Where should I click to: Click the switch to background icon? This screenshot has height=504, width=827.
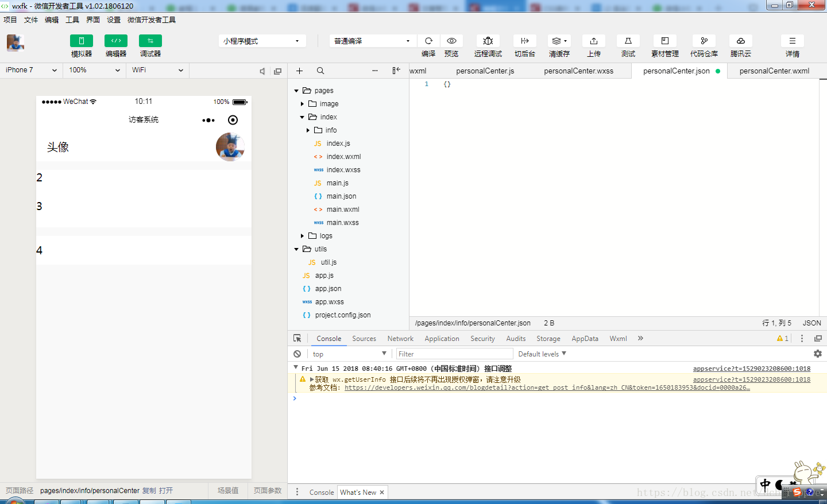point(525,41)
